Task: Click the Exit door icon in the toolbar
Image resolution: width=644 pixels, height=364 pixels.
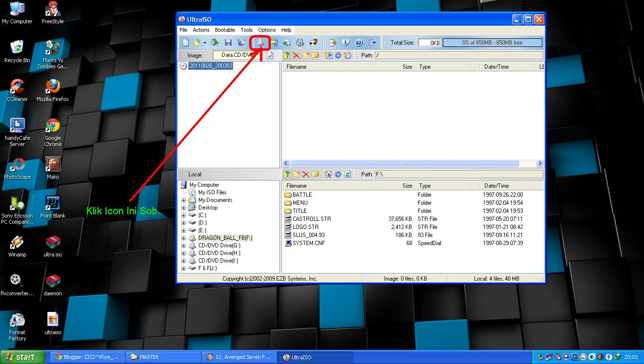Action: (372, 43)
